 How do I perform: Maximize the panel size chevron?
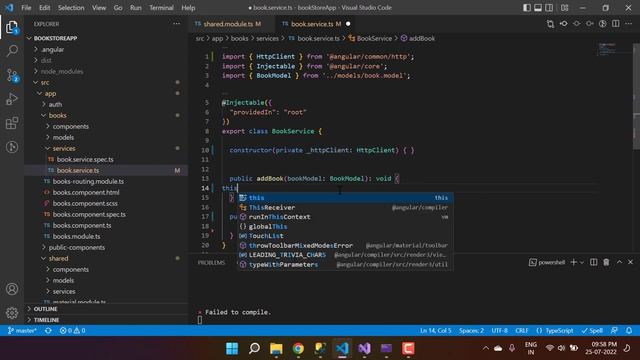[x=619, y=262]
